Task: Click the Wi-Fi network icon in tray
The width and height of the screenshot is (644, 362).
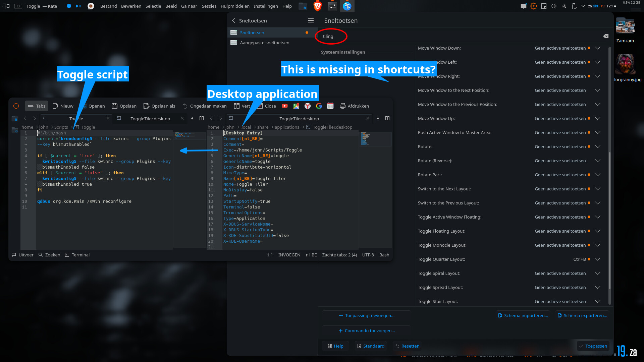Action: (x=564, y=6)
